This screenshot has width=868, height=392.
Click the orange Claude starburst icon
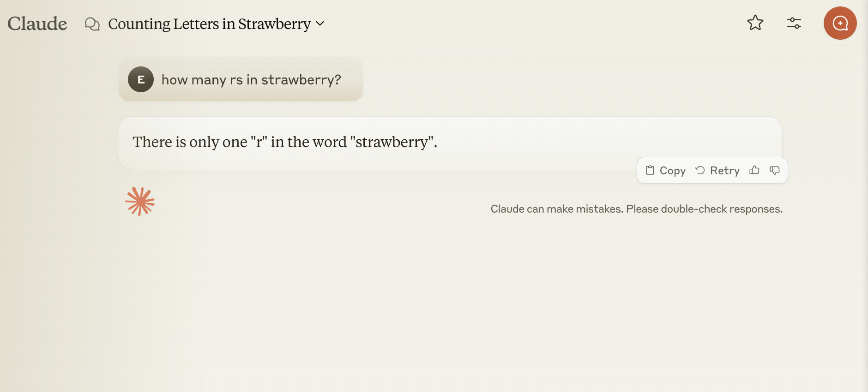click(x=140, y=202)
